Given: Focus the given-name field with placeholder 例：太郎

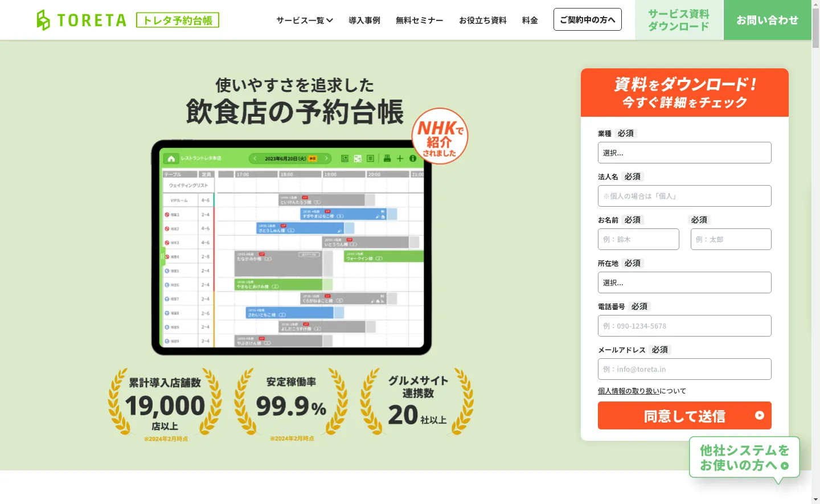Looking at the screenshot, I should tap(731, 239).
